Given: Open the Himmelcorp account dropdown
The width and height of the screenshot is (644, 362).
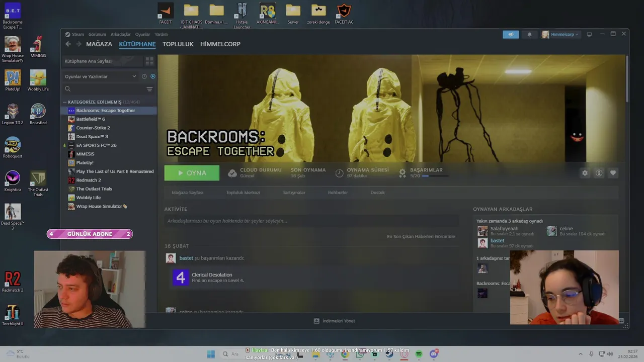Looking at the screenshot, I should tap(560, 34).
